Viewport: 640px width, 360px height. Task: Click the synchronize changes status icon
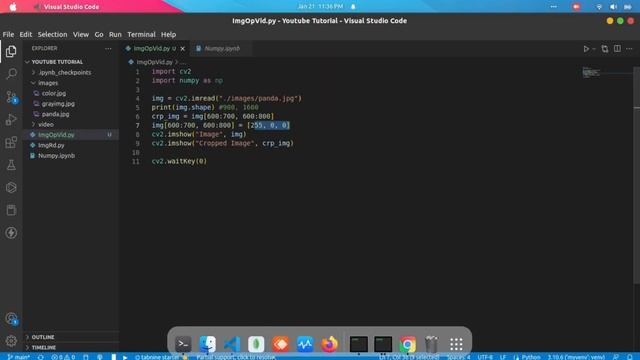[40, 357]
